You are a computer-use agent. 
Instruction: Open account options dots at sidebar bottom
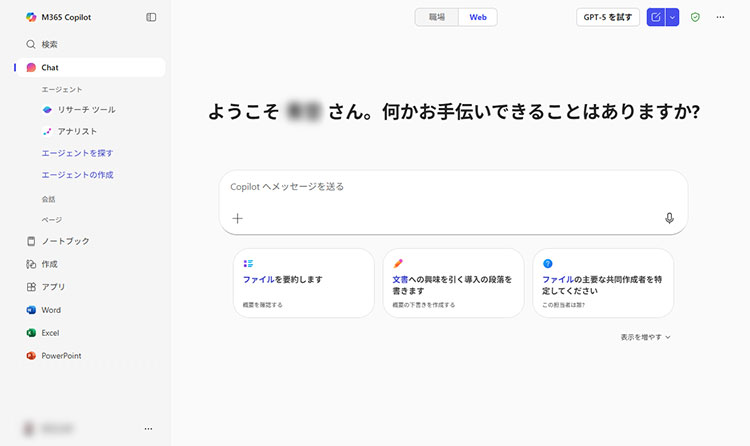[x=148, y=428]
